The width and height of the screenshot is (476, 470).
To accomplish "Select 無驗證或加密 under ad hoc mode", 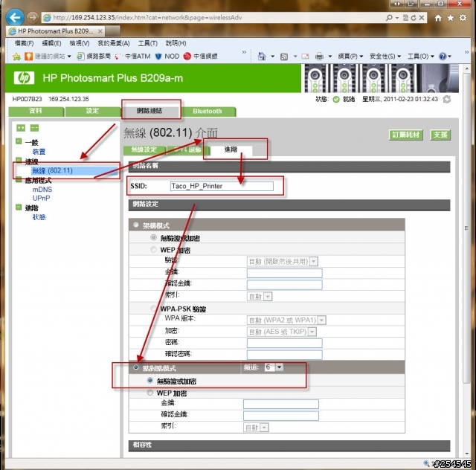I will 149,381.
